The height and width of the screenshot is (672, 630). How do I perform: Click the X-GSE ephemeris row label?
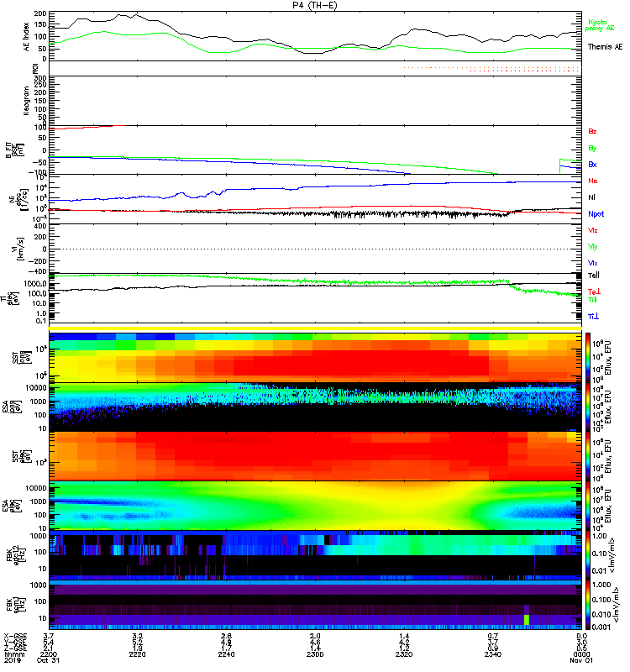click(15, 636)
